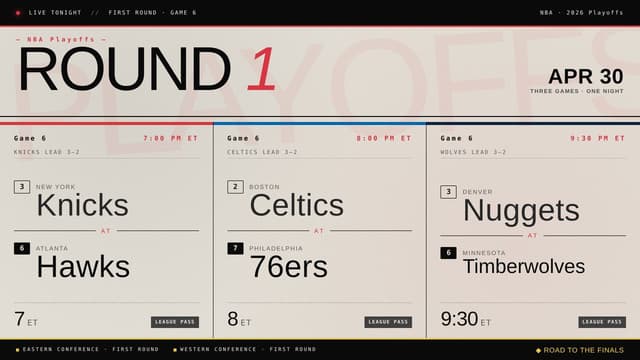The height and width of the screenshot is (360, 640).
Task: Click the PHILADELPHIA city label
Action: click(276, 248)
